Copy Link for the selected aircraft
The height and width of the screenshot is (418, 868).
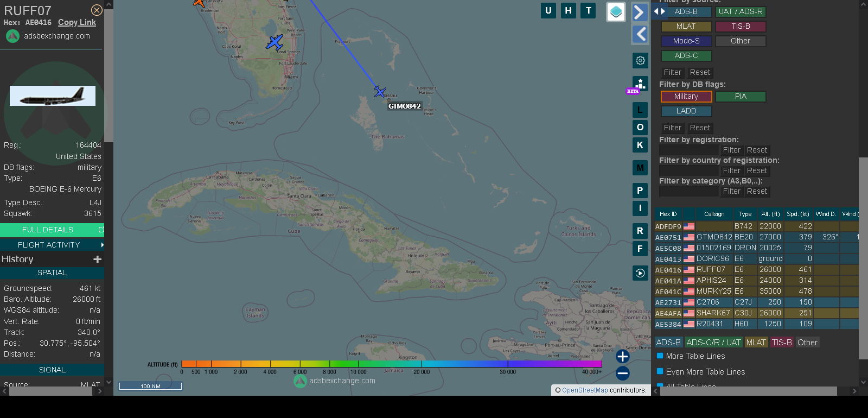point(77,22)
